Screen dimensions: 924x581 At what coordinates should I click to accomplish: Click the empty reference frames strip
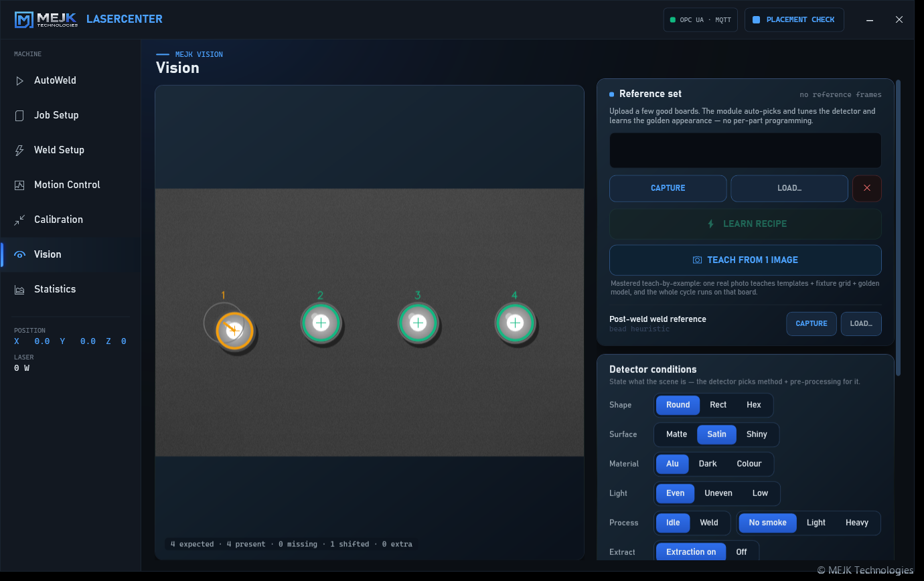tap(745, 151)
